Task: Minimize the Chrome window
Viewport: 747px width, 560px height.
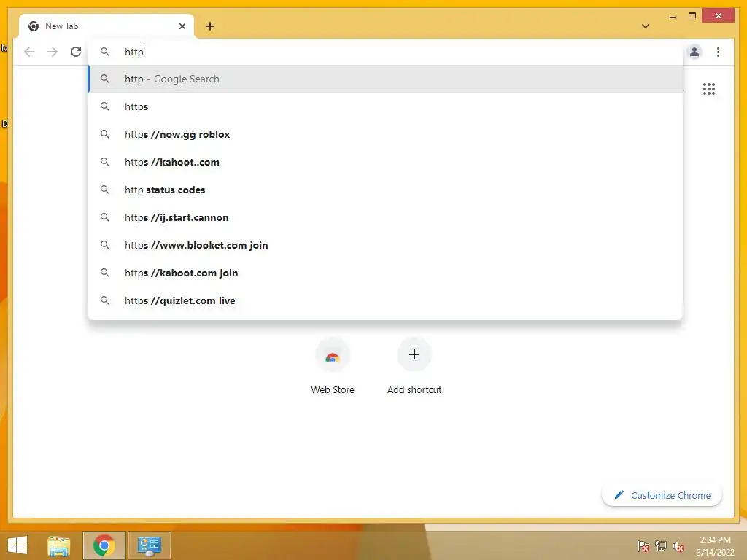Action: [x=672, y=16]
